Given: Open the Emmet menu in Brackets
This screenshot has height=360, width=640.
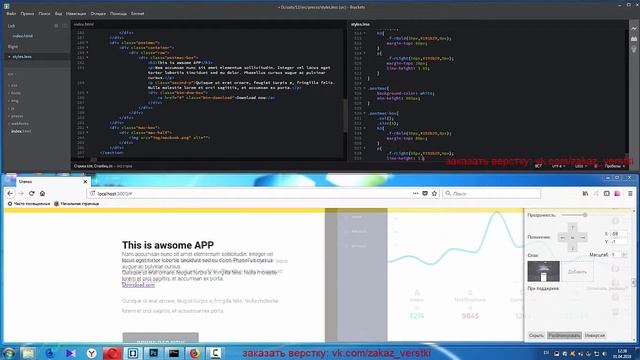Looking at the screenshot, I should [138, 13].
